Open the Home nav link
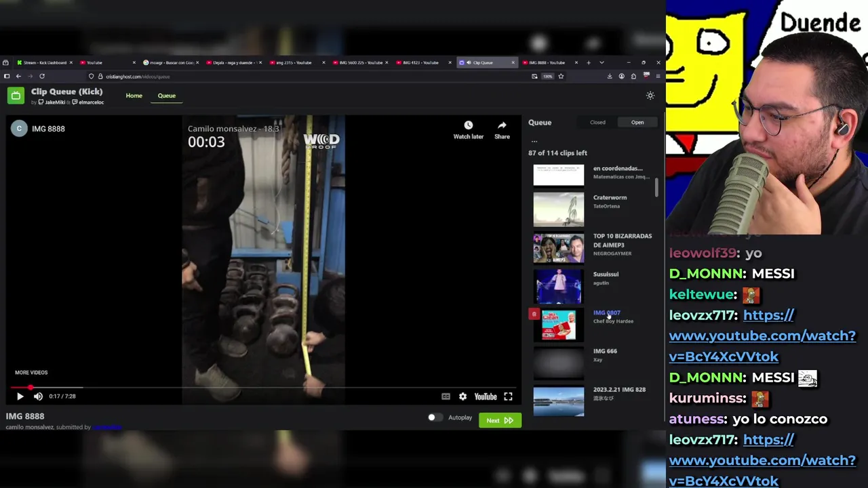The width and height of the screenshot is (868, 488). tap(134, 96)
